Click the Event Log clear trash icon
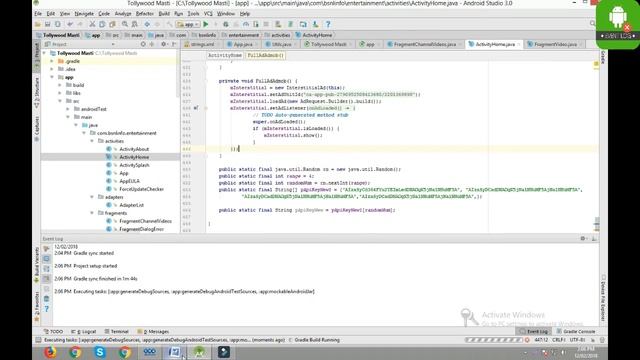The image size is (640, 360). pos(47,299)
